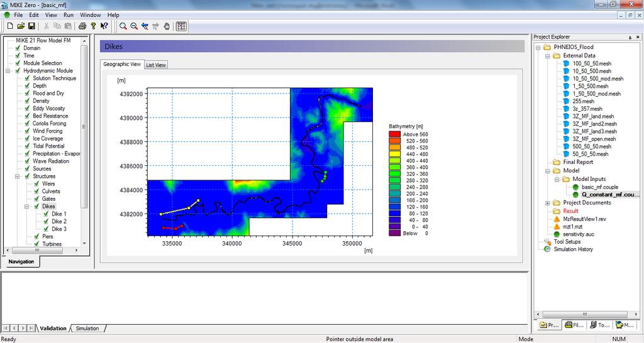Image resolution: width=644 pixels, height=343 pixels.
Task: Collapse the Hydrodynamic Module node
Action: pos(8,70)
